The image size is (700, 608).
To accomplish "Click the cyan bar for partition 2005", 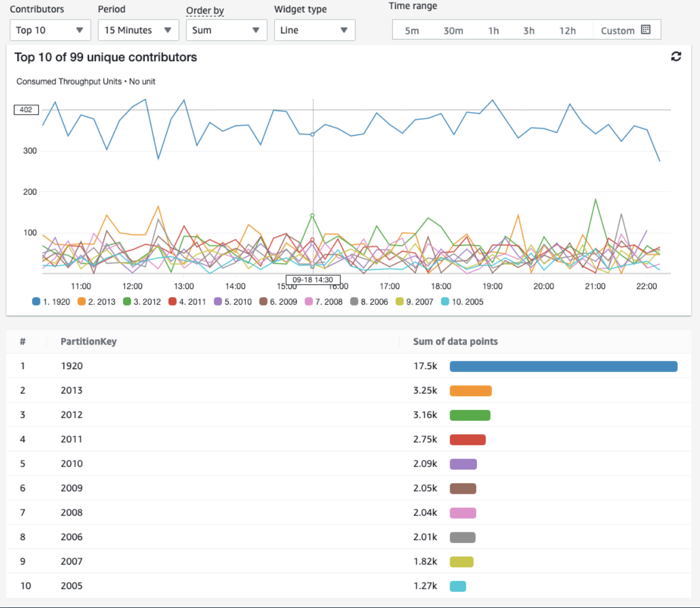I will (x=458, y=586).
